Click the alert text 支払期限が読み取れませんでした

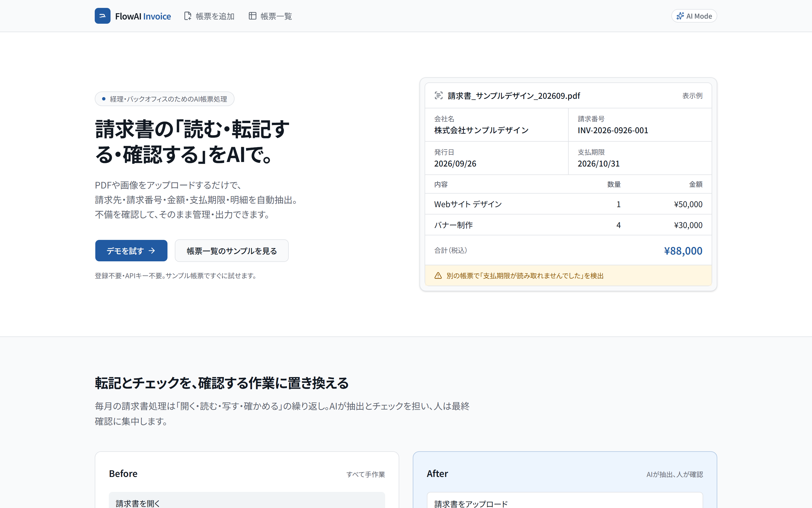point(531,275)
